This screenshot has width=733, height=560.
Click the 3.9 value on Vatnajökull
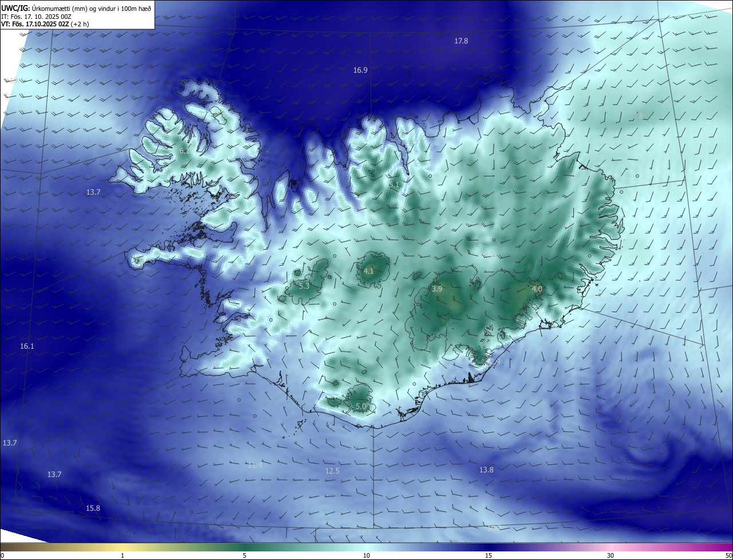437,289
